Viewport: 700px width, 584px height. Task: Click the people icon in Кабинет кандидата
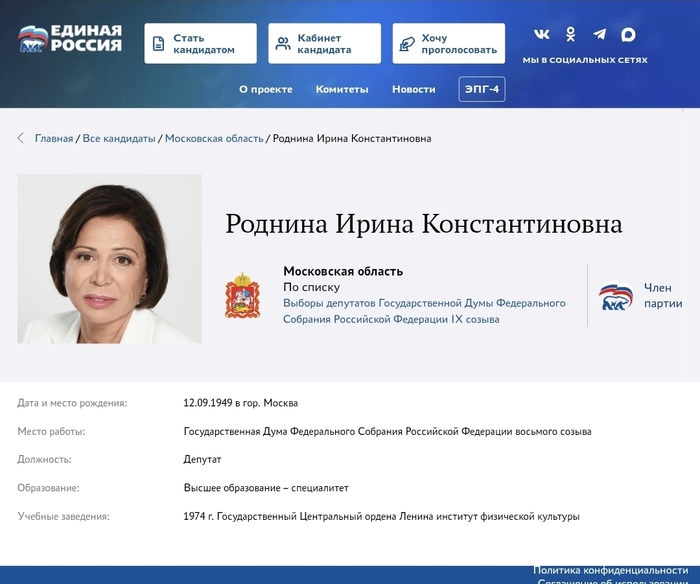click(283, 44)
